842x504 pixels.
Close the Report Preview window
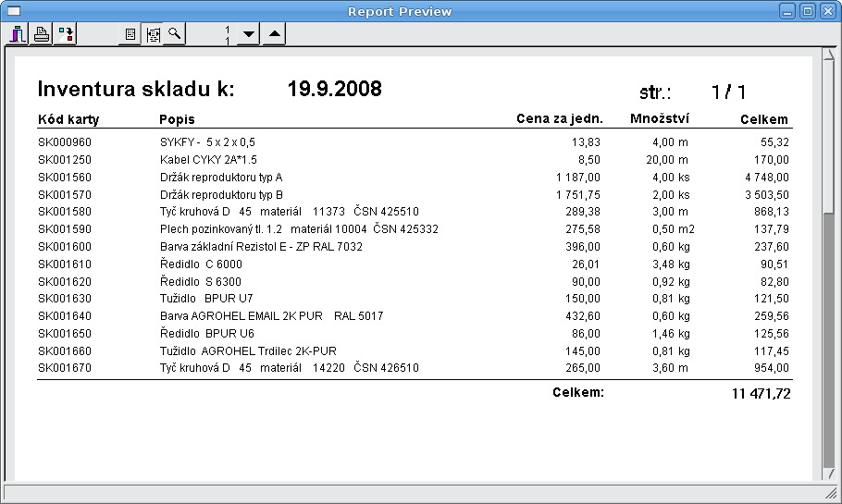coord(827,11)
